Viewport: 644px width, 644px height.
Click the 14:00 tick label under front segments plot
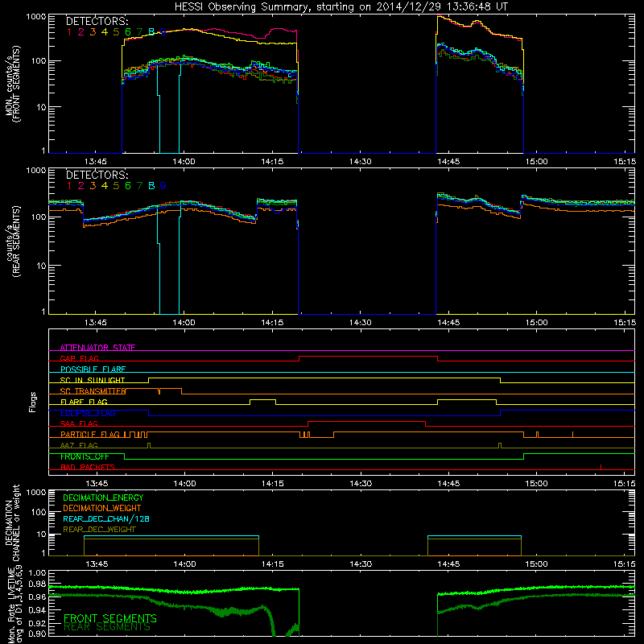pyautogui.click(x=184, y=162)
